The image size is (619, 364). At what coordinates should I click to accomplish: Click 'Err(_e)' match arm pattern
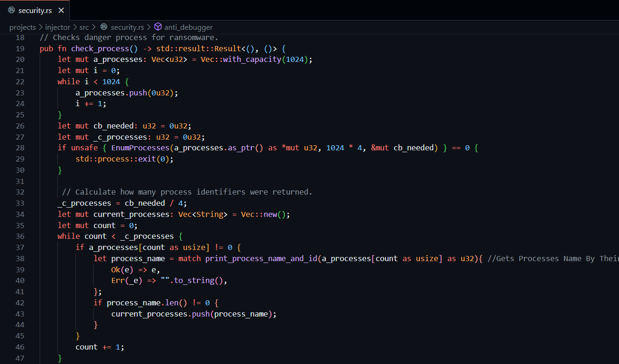127,281
